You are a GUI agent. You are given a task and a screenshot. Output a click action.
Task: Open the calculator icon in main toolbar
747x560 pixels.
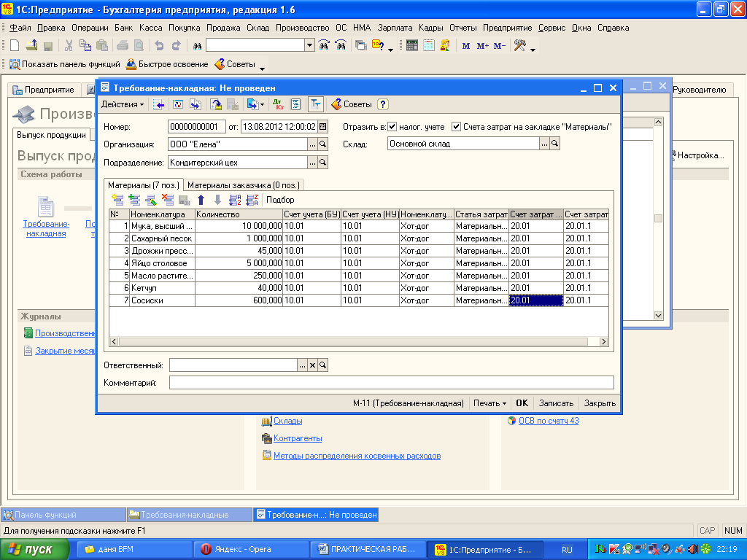(x=412, y=46)
